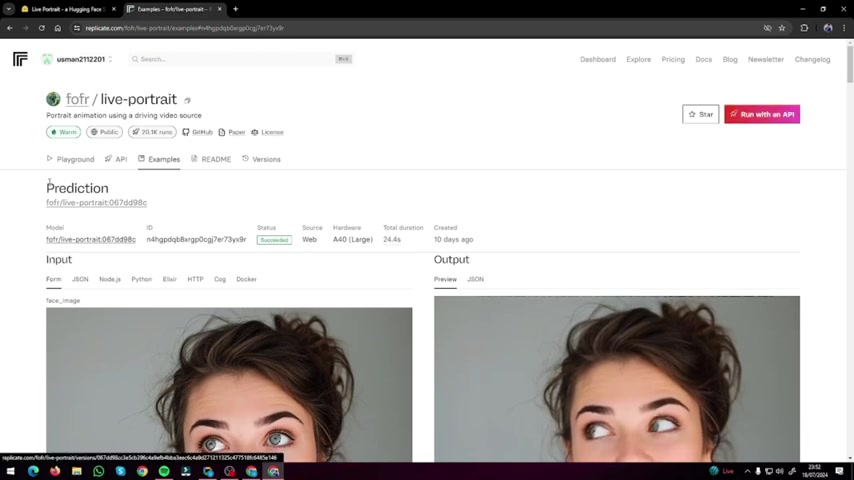Copy model name icon beside live-portrait
Image resolution: width=854 pixels, height=480 pixels.
[x=187, y=100]
